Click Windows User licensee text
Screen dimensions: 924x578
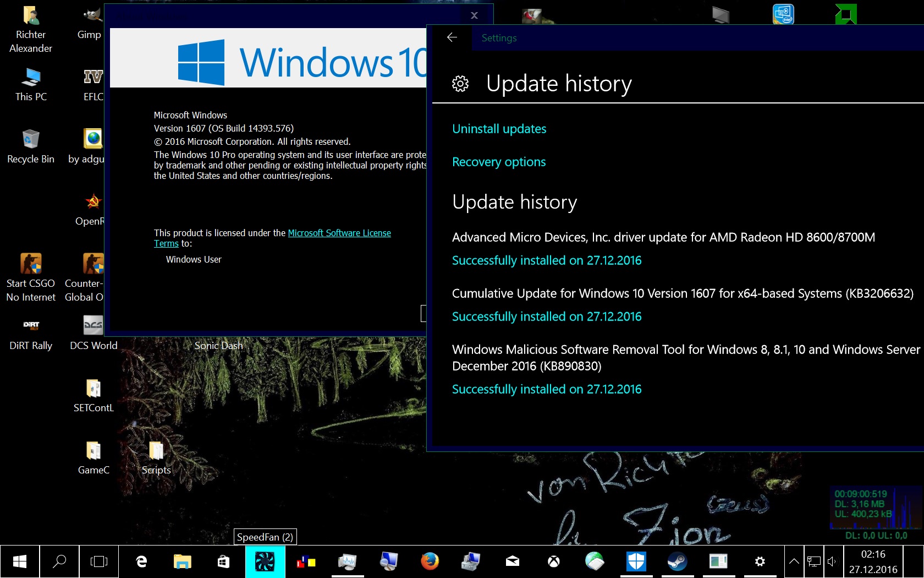click(x=194, y=259)
